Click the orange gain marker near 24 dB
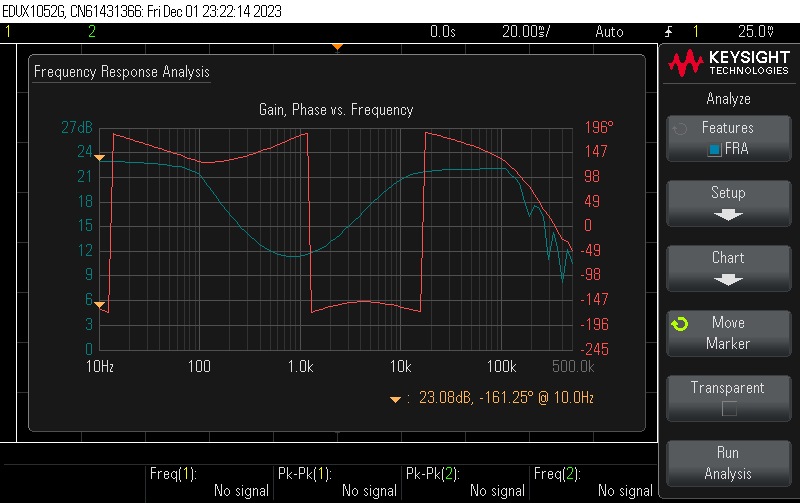 tap(99, 158)
